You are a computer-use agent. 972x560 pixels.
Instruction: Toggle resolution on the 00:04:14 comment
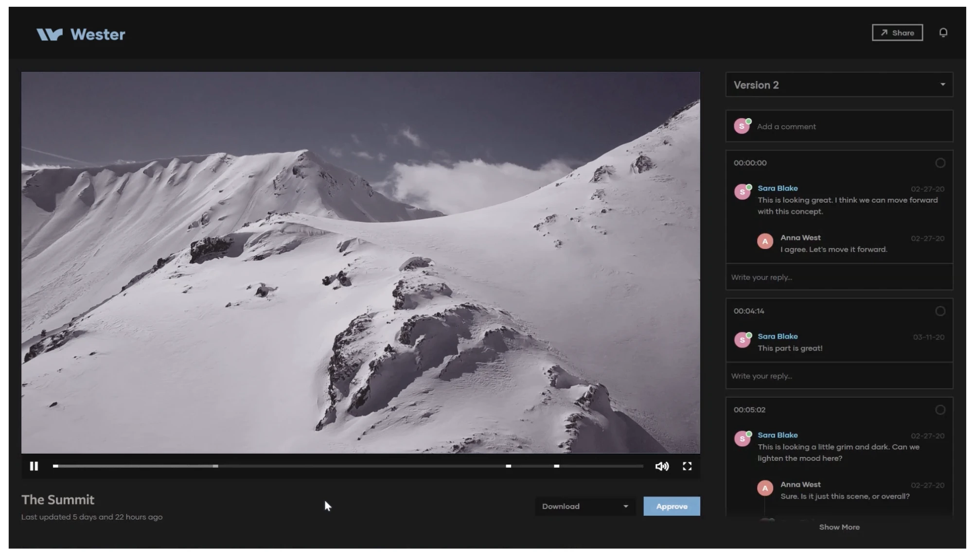point(940,311)
